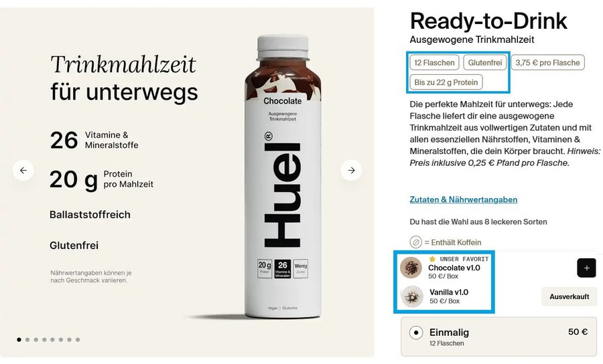Click the star icon beside Unser Favorit
Viewport: 603px width, 364px height.
point(432,259)
